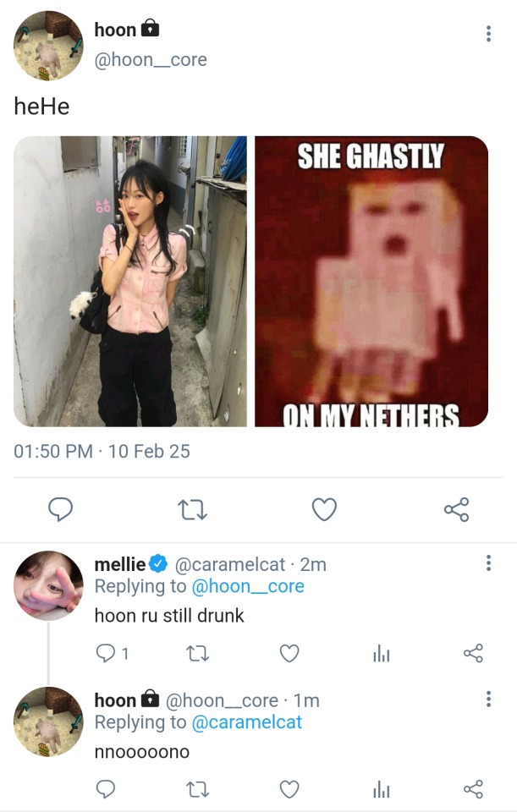
Task: Open the "She Ghastly" meme image
Action: pyautogui.click(x=371, y=281)
